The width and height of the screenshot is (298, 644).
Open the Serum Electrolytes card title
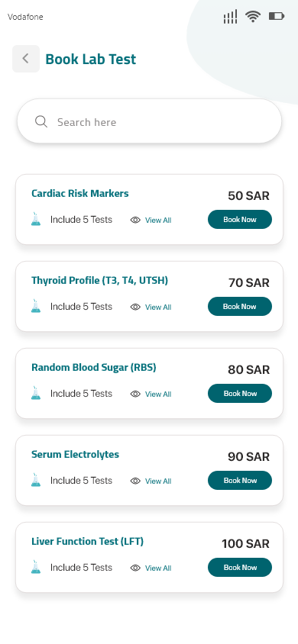click(x=75, y=454)
